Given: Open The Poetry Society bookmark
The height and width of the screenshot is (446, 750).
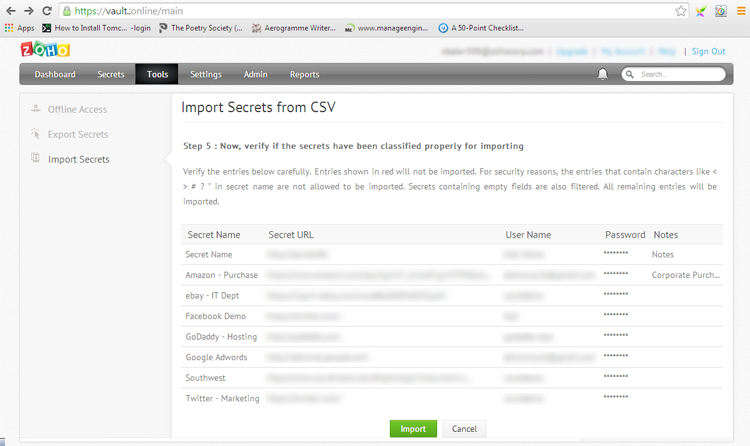Looking at the screenshot, I should pos(201,28).
